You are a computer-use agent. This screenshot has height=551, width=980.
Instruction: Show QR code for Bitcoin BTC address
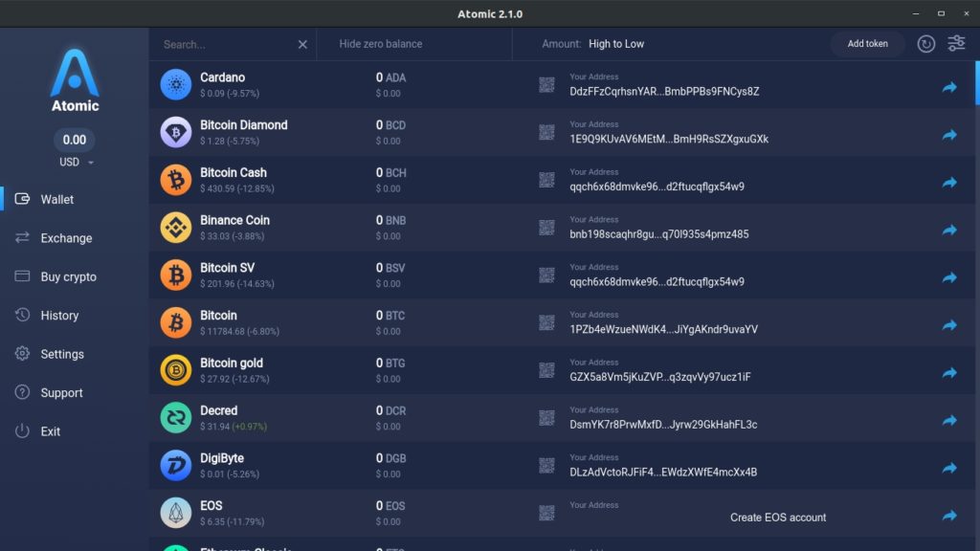[546, 323]
